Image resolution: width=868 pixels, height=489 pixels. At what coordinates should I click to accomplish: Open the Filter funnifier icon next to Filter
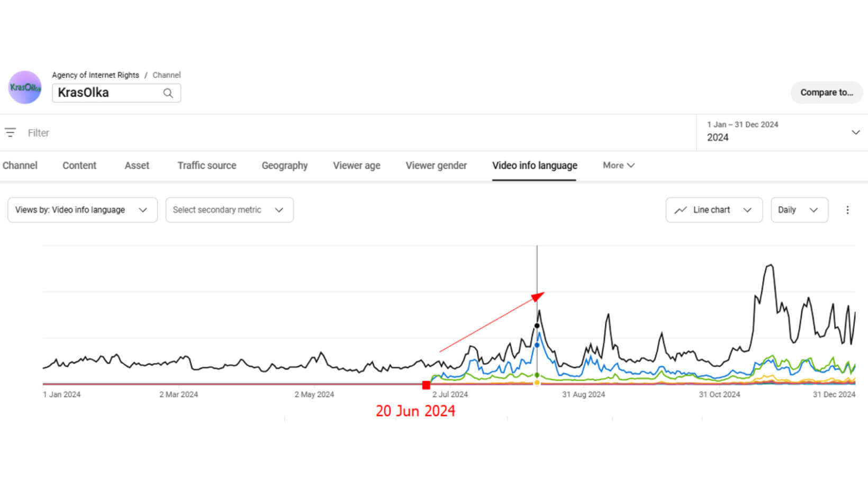point(11,132)
